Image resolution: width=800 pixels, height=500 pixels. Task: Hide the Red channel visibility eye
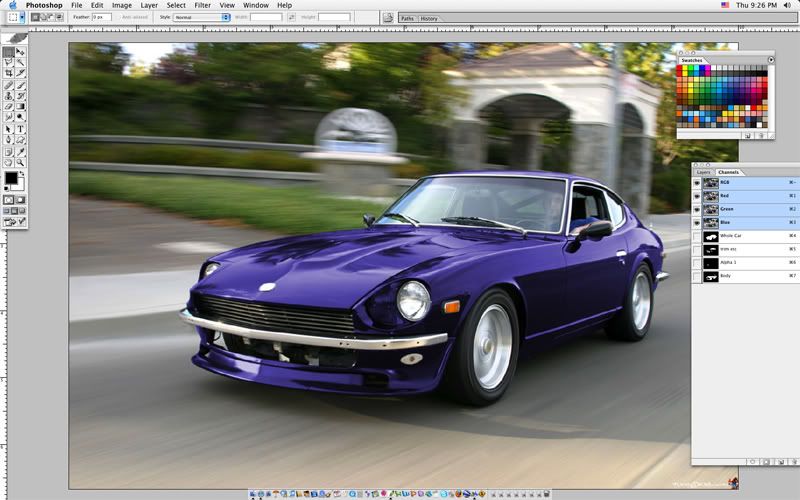697,196
